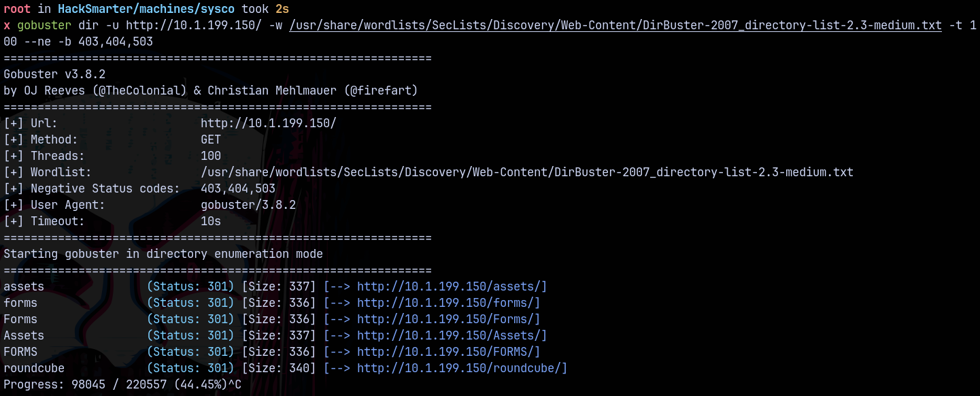Screen dimensions: 980x396
Task: Click the Gobuster v3.8.2 version line
Action: pos(54,74)
